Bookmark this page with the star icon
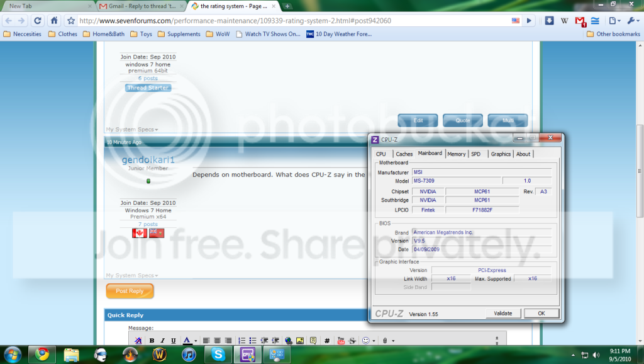644x364 pixels. pyautogui.click(x=71, y=21)
